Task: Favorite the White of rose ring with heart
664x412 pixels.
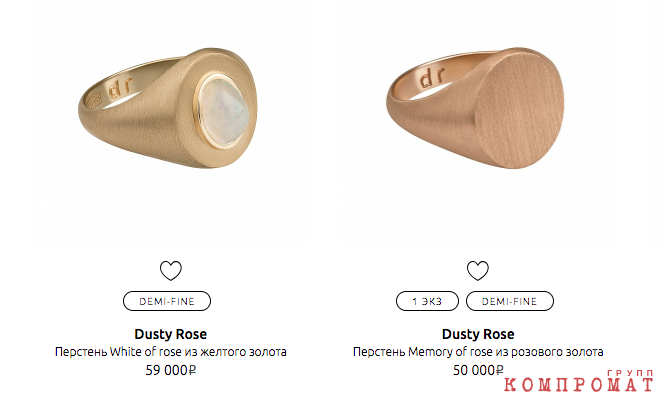Action: tap(171, 271)
